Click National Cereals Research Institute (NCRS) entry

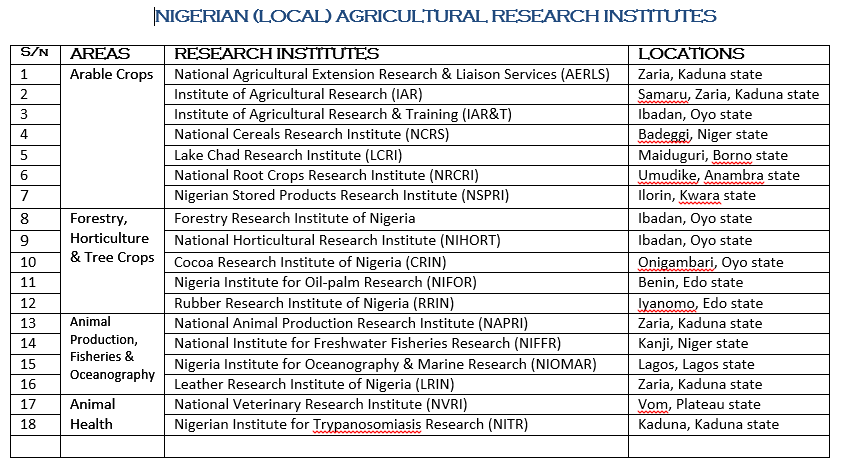312,135
